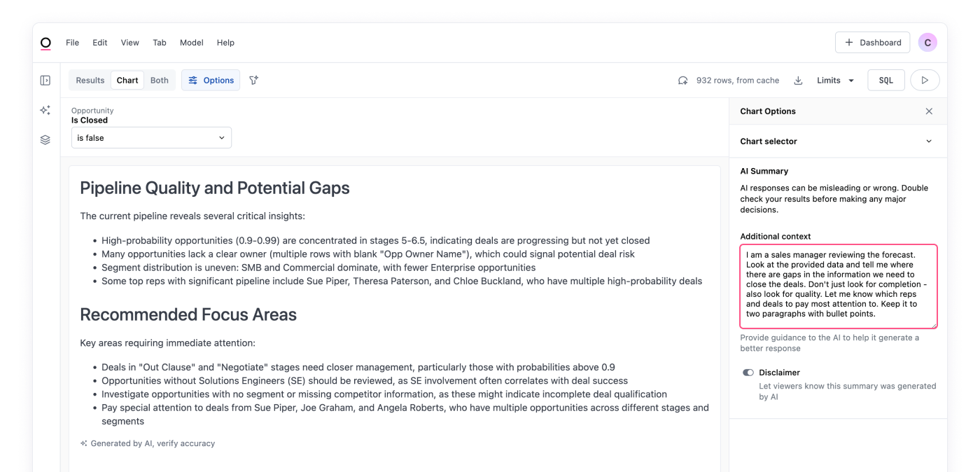980x472 pixels.
Task: Click the refresh cache icon
Action: click(x=683, y=81)
